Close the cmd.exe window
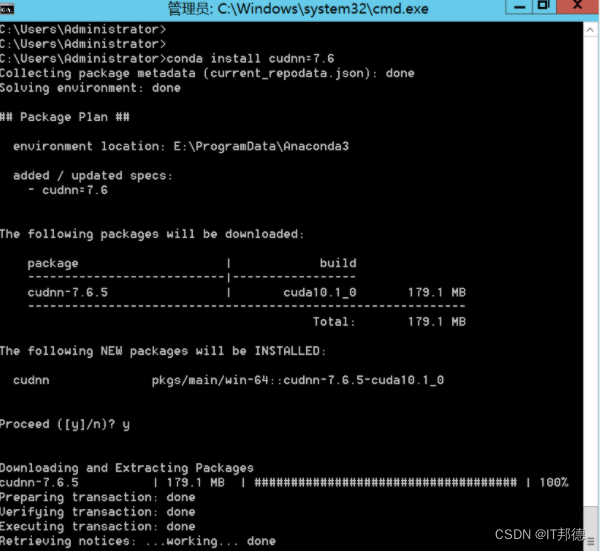Image resolution: width=601 pixels, height=551 pixels. pos(577,6)
